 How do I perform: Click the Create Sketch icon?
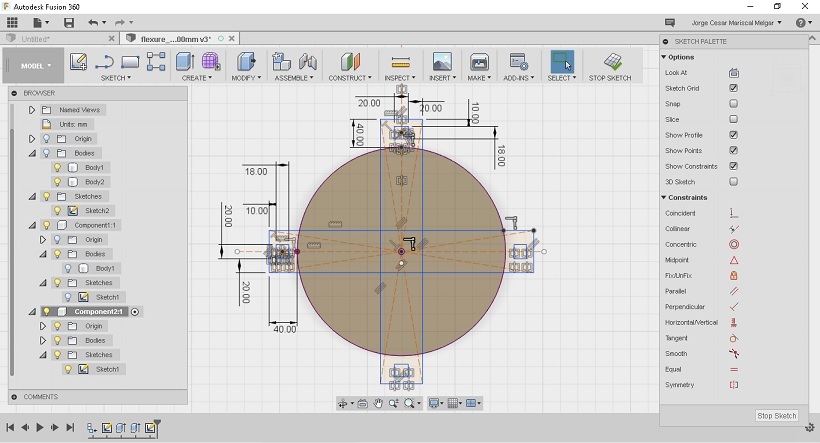coord(78,62)
